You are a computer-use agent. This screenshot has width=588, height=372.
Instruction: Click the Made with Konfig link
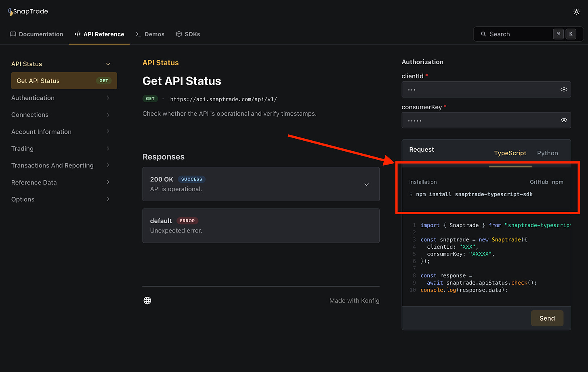[x=354, y=300]
